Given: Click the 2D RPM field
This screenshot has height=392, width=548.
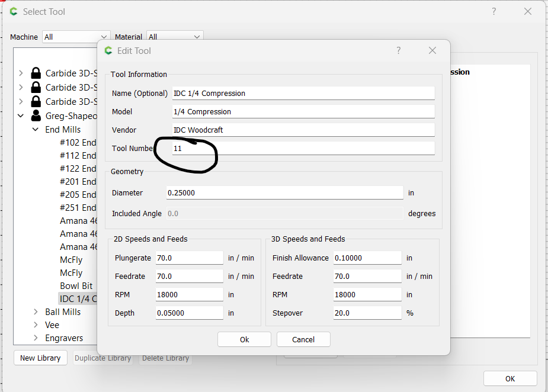Looking at the screenshot, I should [x=190, y=294].
